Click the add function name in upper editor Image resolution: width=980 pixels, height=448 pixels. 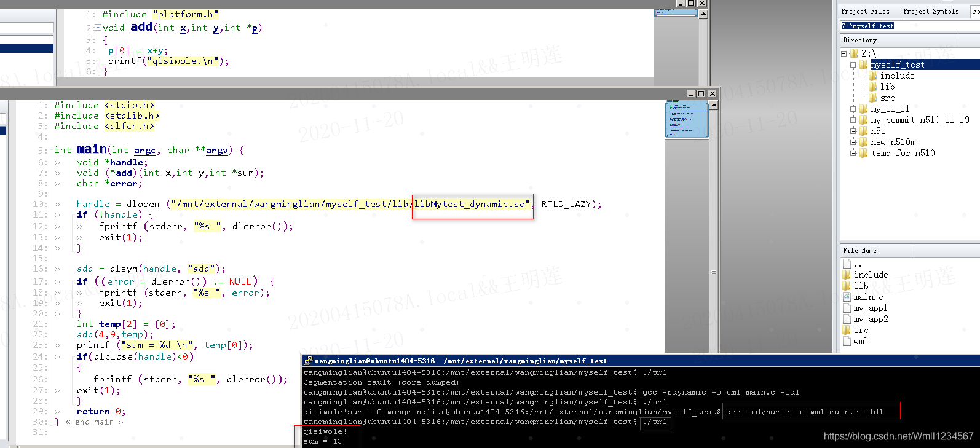tap(141, 26)
